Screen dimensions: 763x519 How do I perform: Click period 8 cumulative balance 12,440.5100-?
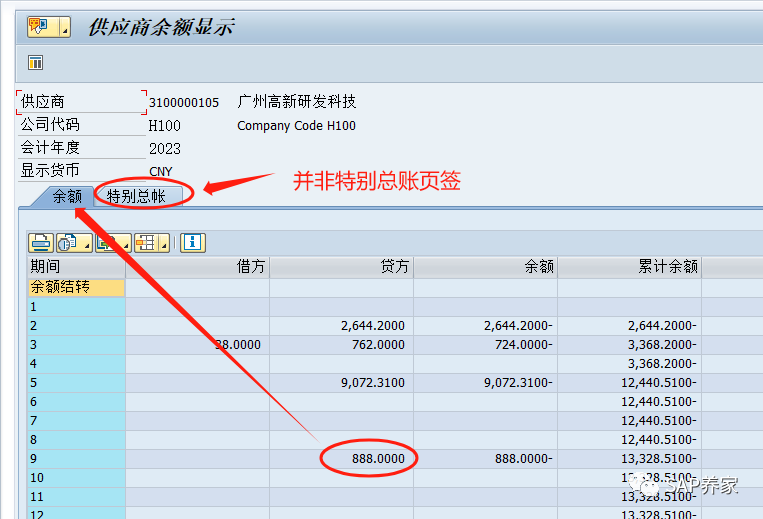point(659,440)
